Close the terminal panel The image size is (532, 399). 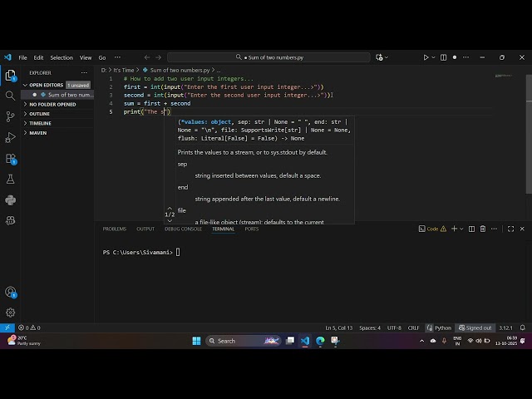522,229
